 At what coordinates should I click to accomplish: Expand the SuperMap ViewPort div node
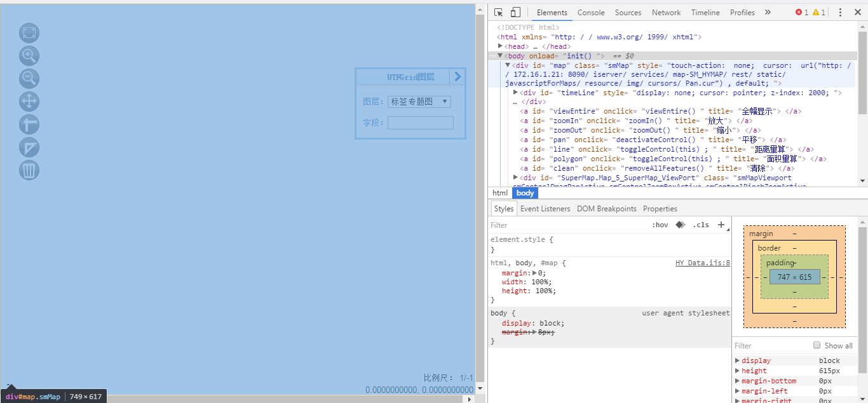[516, 178]
